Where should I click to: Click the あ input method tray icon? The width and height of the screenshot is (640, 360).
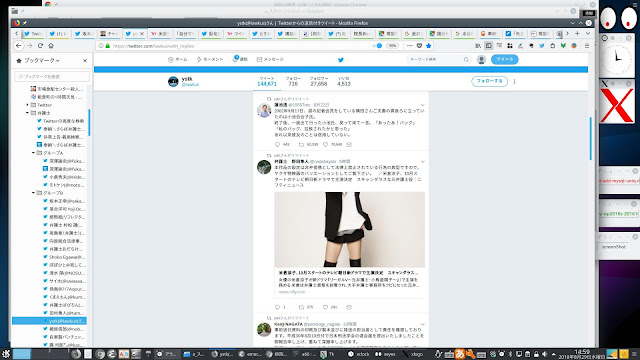(x=460, y=354)
